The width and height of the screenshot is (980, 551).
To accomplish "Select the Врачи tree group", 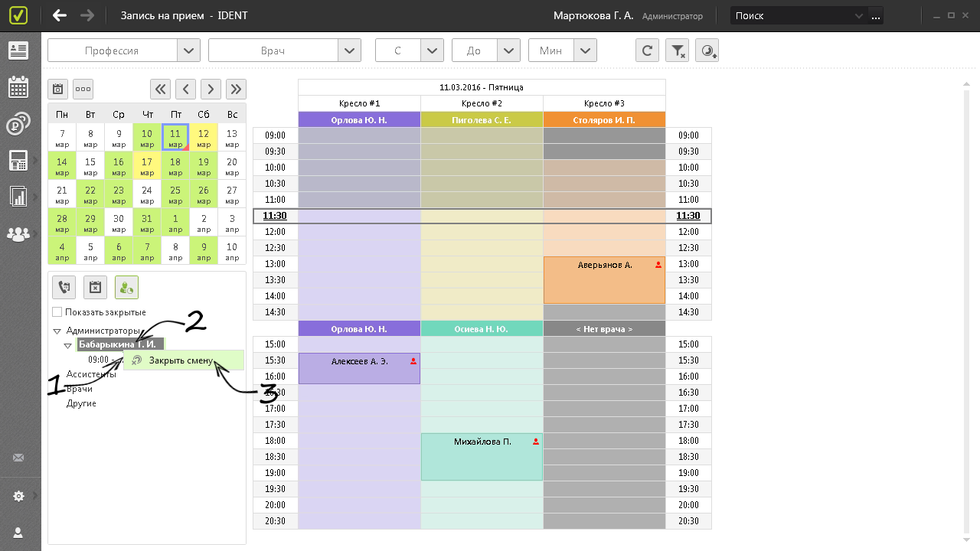I will (80, 389).
